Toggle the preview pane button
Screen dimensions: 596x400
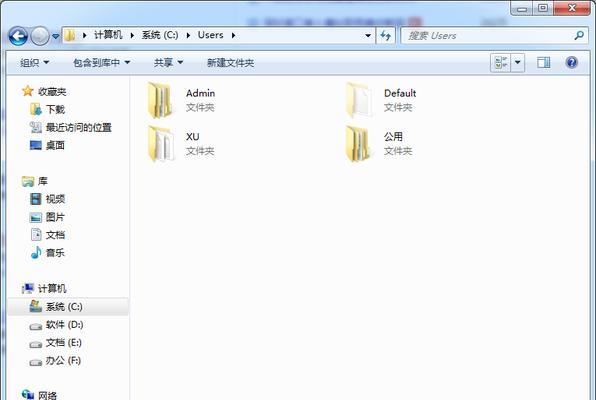click(x=543, y=62)
